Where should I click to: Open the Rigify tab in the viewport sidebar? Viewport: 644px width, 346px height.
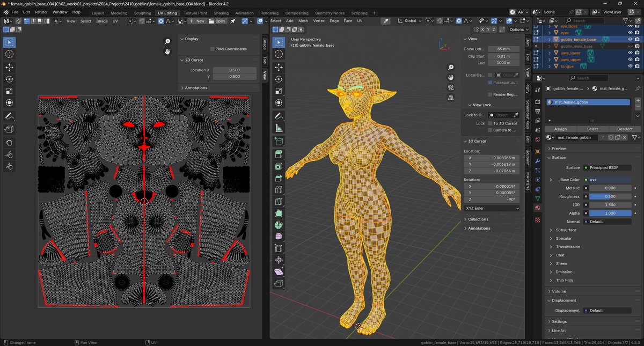tap(528, 89)
